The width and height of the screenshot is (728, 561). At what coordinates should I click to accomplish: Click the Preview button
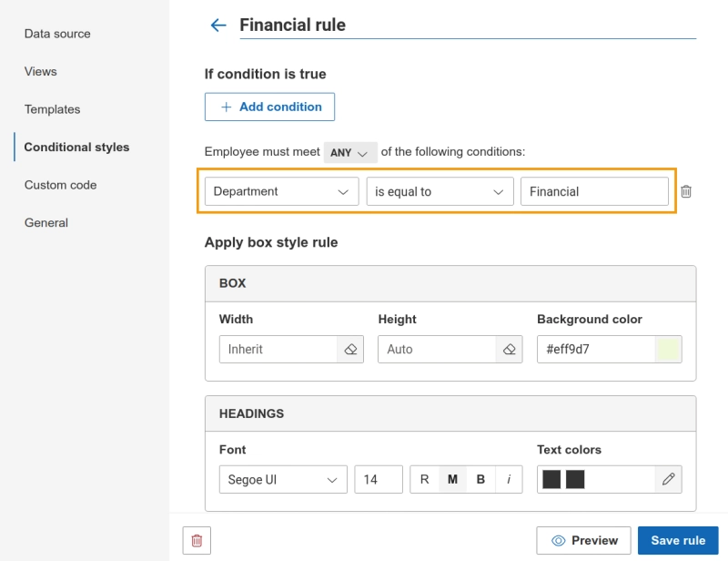pos(583,541)
